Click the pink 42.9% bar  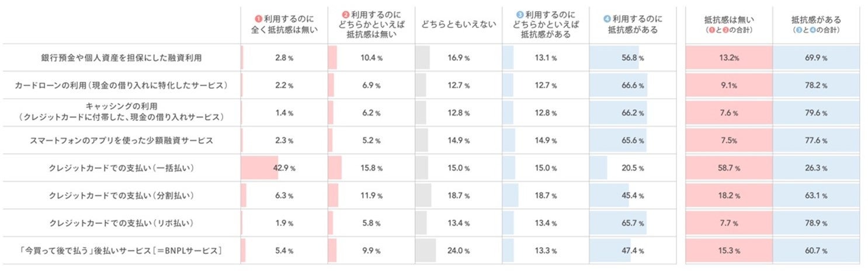tap(259, 168)
